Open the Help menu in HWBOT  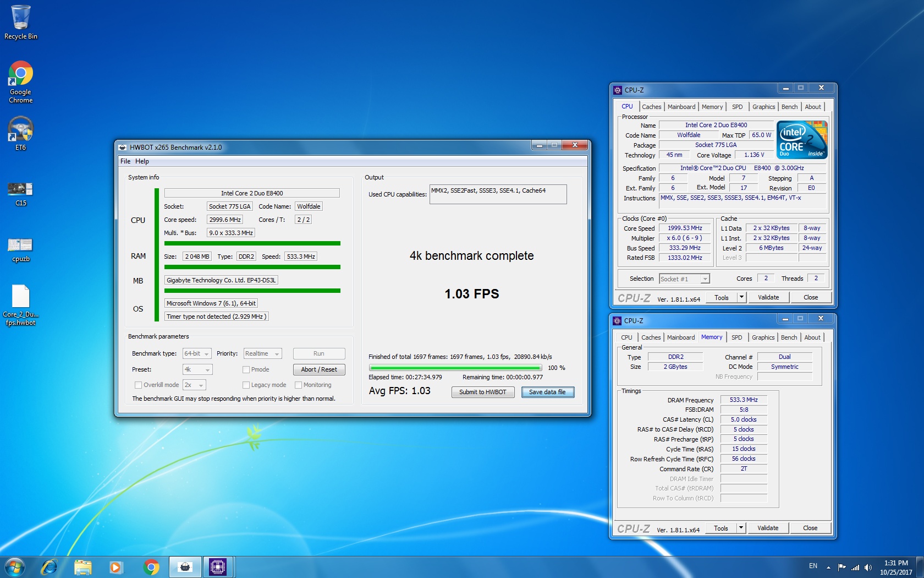point(142,161)
